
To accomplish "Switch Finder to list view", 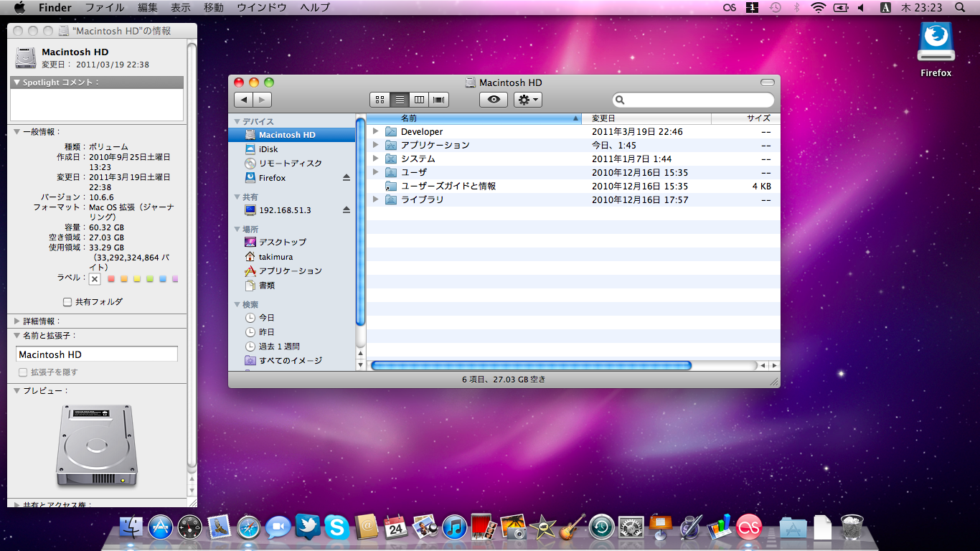I will pyautogui.click(x=400, y=100).
